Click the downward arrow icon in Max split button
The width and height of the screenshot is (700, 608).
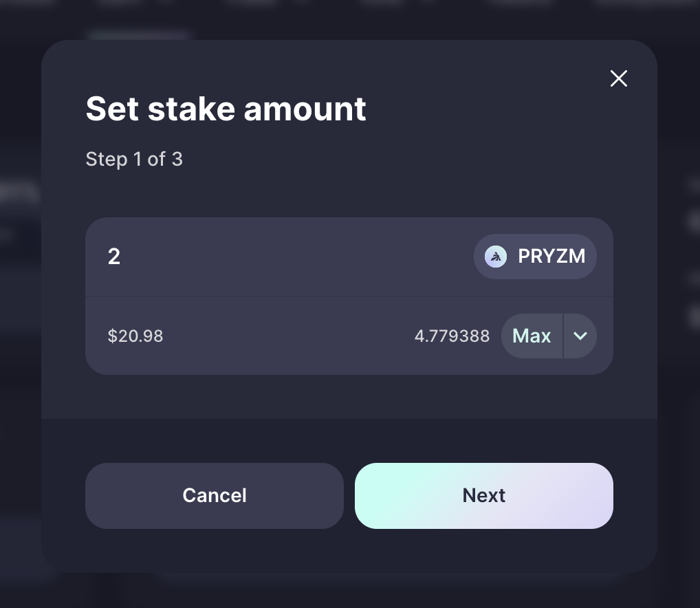[580, 336]
